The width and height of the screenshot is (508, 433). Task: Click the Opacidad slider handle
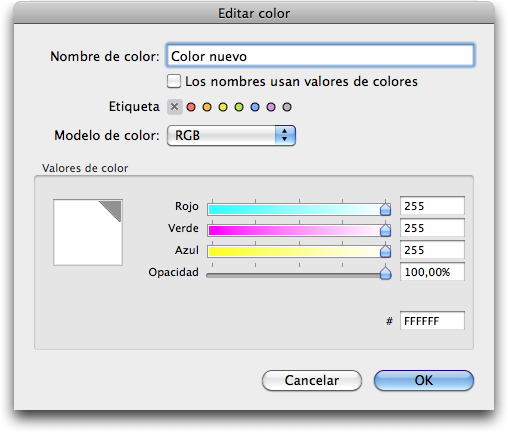(x=385, y=273)
